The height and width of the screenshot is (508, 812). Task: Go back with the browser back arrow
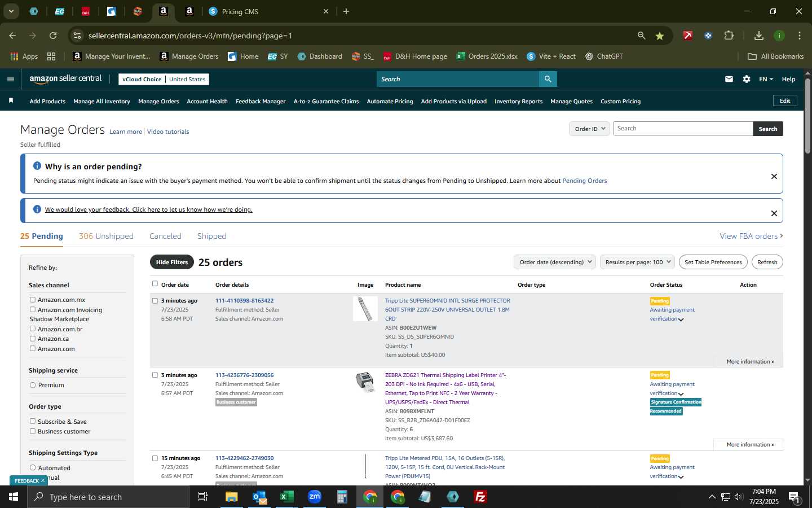[12, 36]
